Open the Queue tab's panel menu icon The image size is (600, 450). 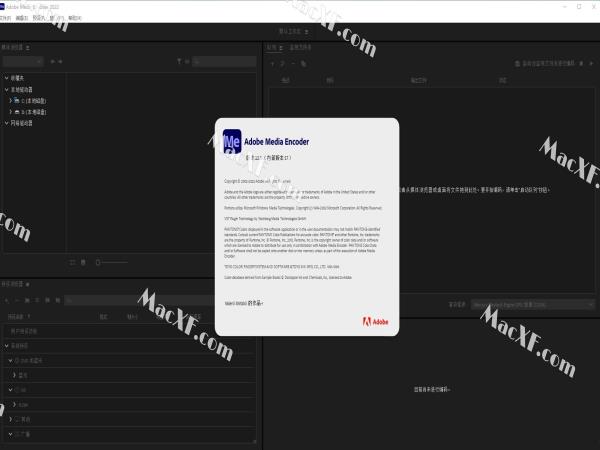tap(281, 47)
